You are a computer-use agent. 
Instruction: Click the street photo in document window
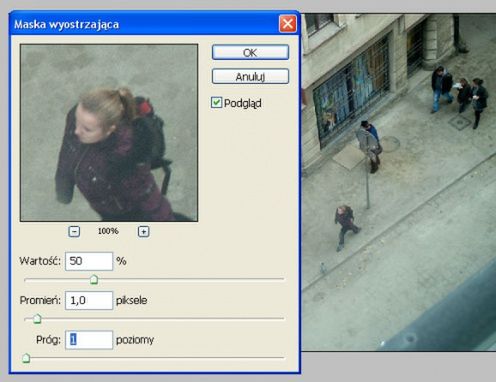coord(399,182)
